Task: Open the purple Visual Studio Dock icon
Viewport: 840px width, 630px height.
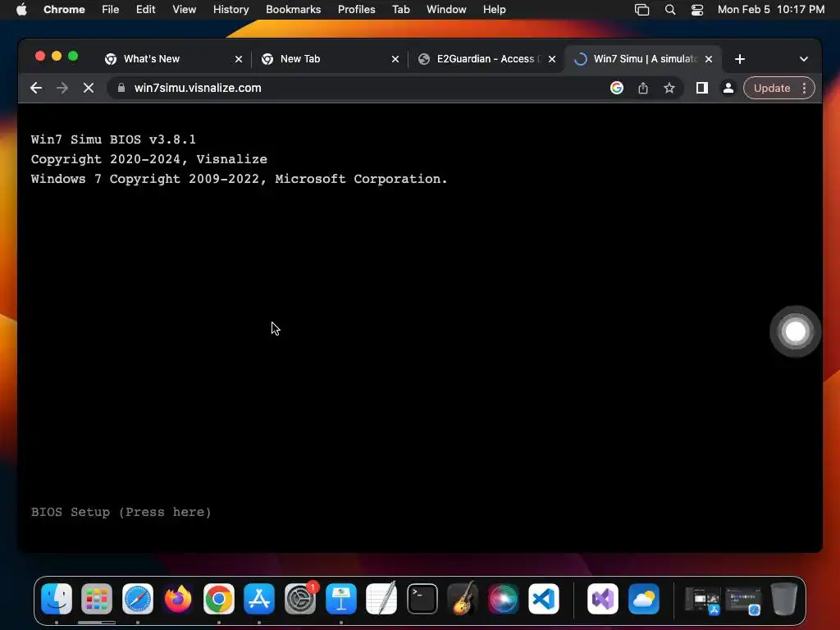Action: click(603, 598)
